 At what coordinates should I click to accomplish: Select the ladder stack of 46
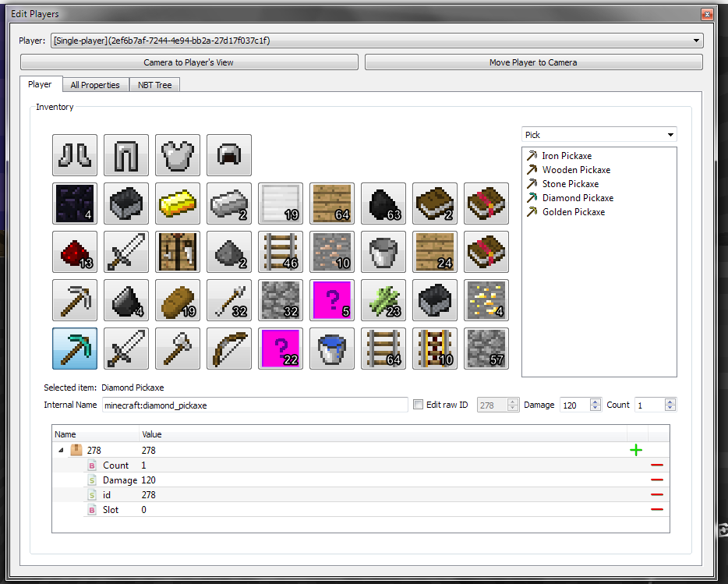[281, 252]
